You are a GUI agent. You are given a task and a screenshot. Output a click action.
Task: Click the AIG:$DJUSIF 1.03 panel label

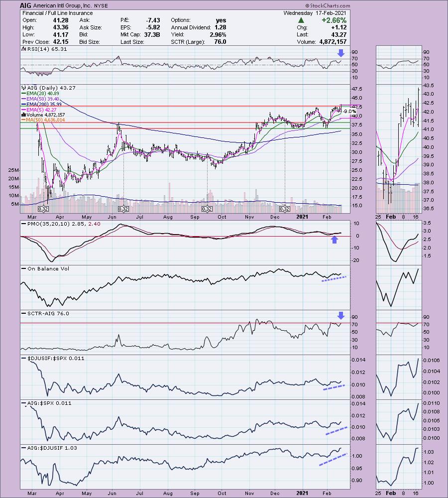click(x=52, y=448)
